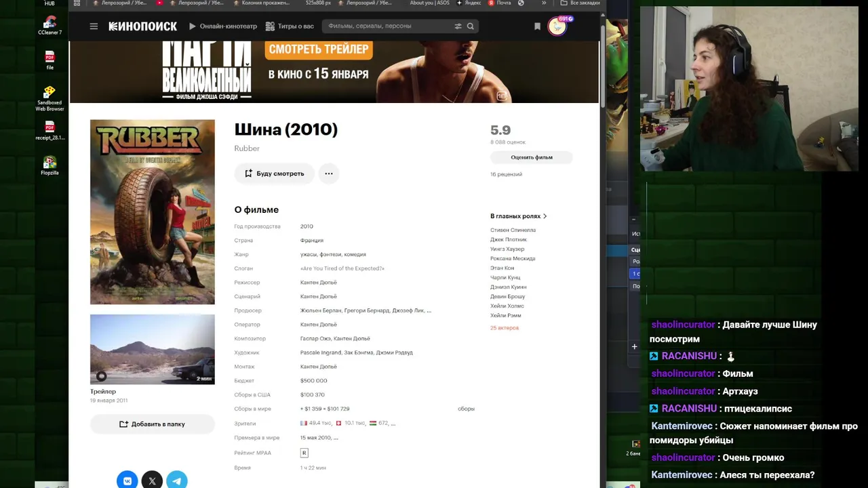Image resolution: width=868 pixels, height=488 pixels.
Task: Focus the Фильмы, сериалы, персоны search field
Action: 390,26
